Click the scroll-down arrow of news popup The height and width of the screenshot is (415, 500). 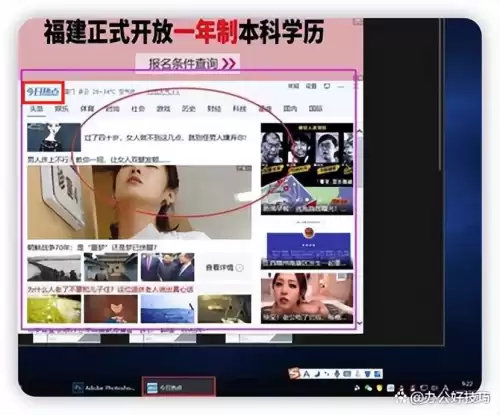(359, 323)
